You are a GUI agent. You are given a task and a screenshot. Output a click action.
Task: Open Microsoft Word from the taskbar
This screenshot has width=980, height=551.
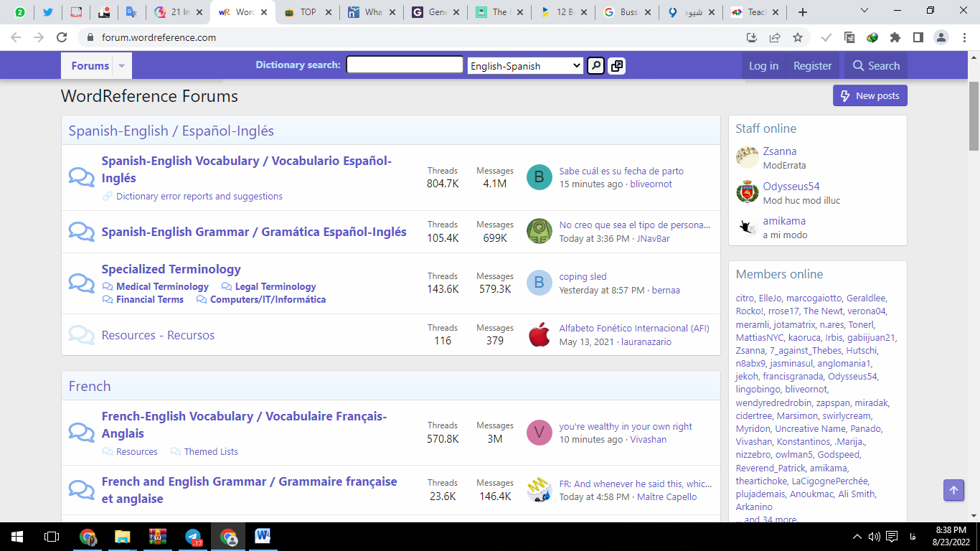263,537
